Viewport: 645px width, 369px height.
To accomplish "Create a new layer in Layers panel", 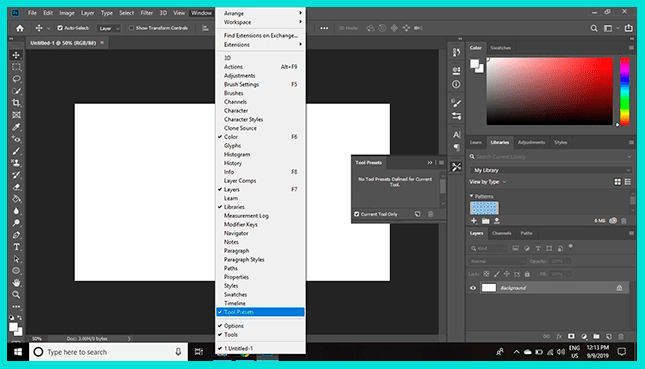I will point(609,336).
